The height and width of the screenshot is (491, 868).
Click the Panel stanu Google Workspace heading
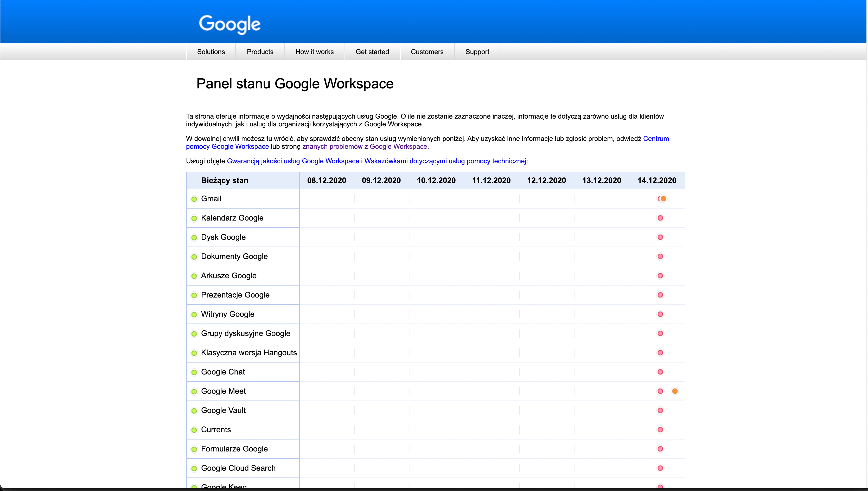pyautogui.click(x=295, y=84)
